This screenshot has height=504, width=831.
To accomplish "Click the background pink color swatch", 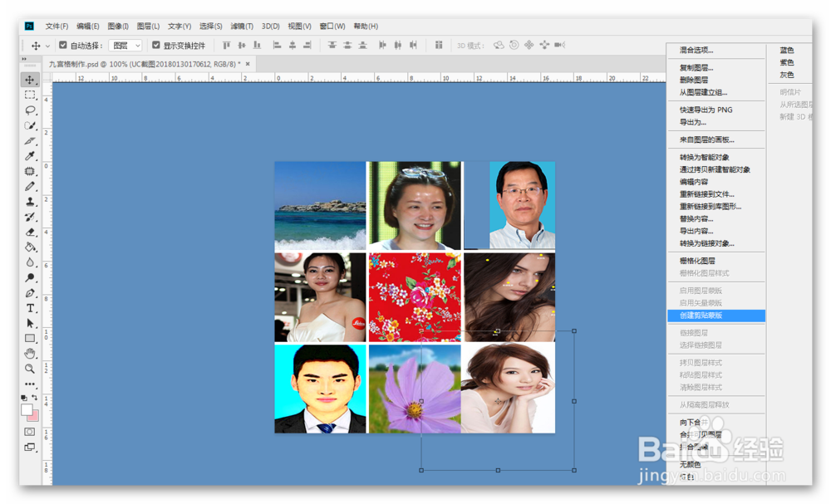I will coord(35,416).
